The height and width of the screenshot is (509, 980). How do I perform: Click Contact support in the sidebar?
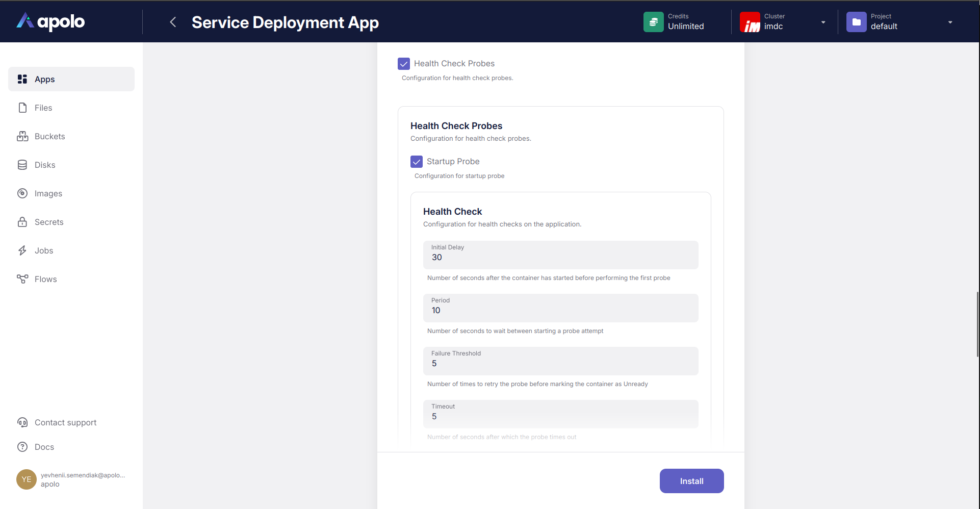(65, 422)
